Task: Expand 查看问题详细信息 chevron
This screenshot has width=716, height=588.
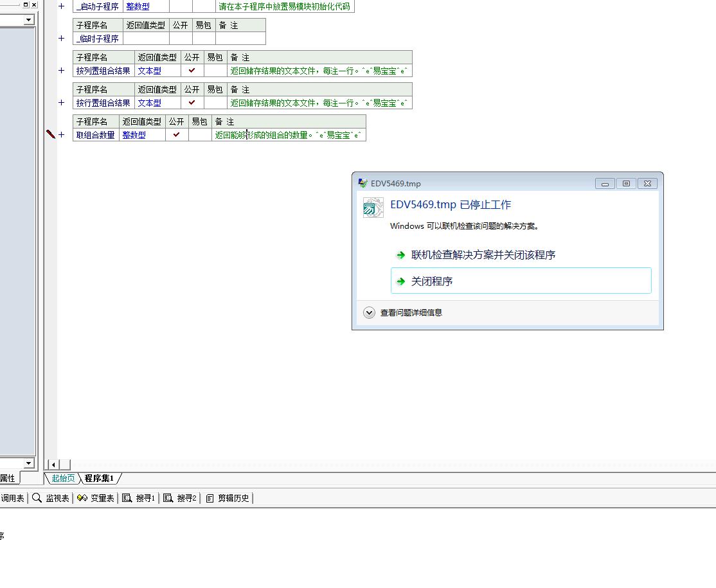Action: click(369, 313)
